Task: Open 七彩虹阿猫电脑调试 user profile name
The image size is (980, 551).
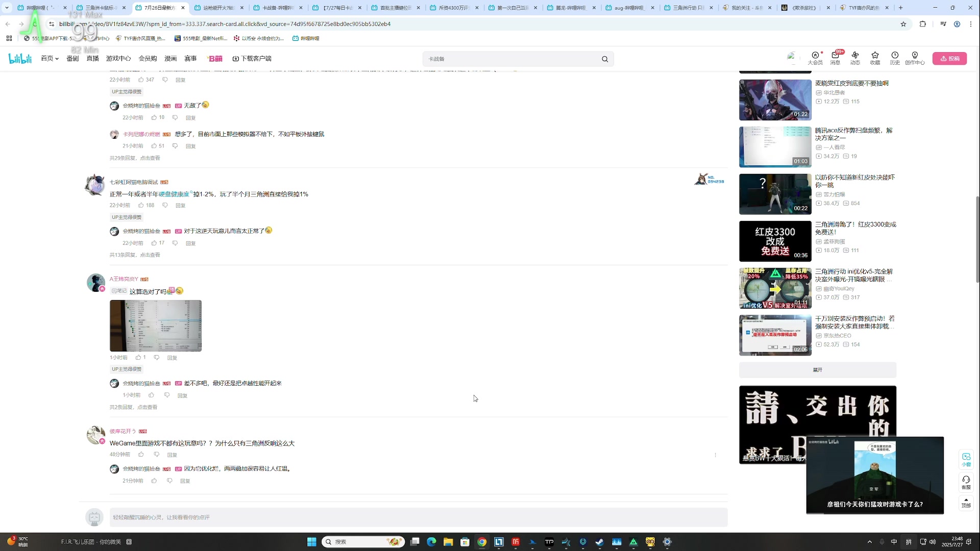Action: [x=134, y=182]
